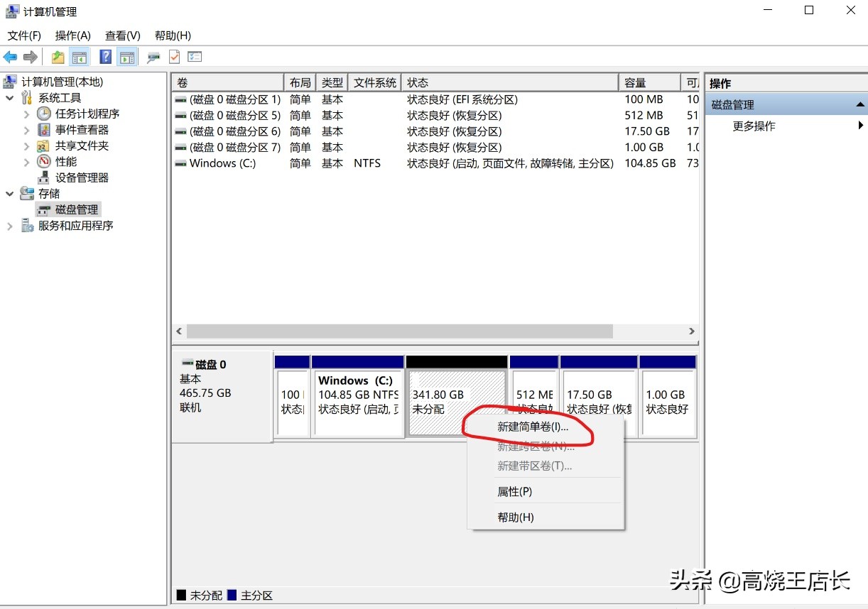
Task: Expand the 任务计划程序 tree node
Action: [x=26, y=114]
